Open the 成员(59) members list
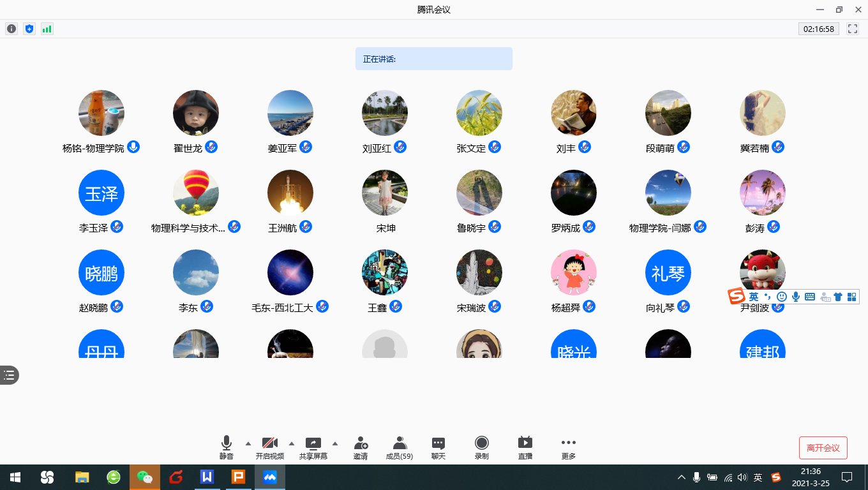The width and height of the screenshot is (868, 490). point(400,447)
